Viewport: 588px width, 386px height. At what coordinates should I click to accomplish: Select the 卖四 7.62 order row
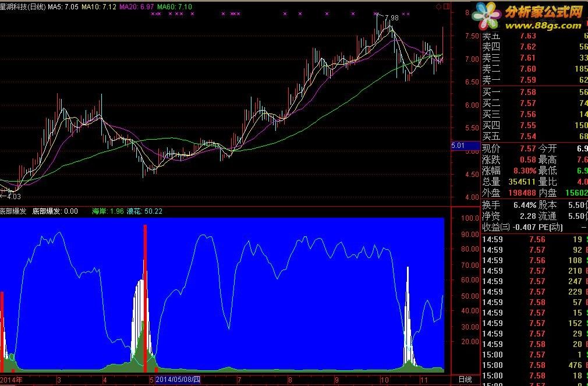pos(535,47)
